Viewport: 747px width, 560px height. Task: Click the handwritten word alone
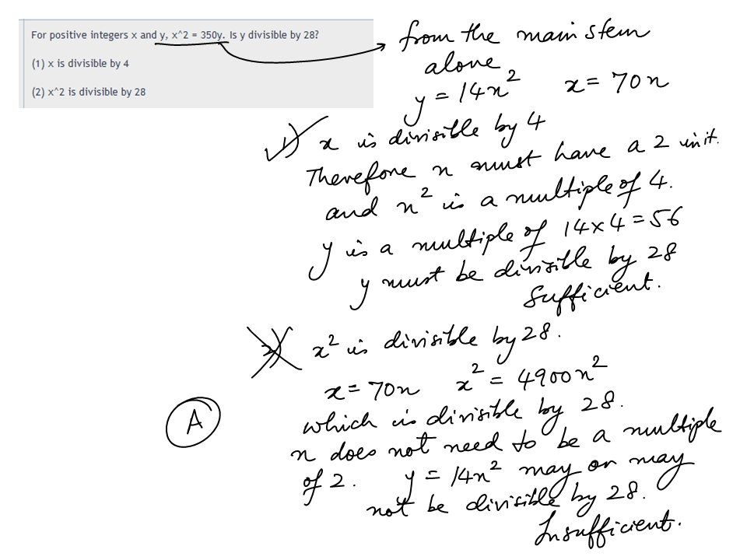462,65
